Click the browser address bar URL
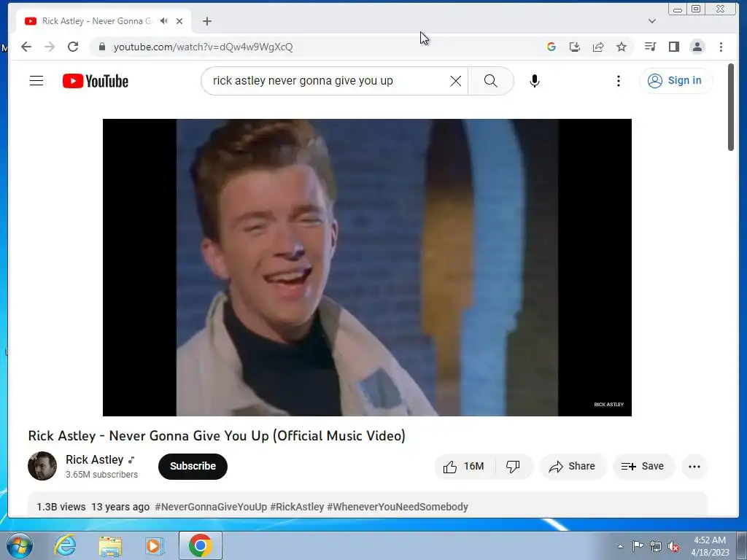747x560 pixels. (203, 47)
